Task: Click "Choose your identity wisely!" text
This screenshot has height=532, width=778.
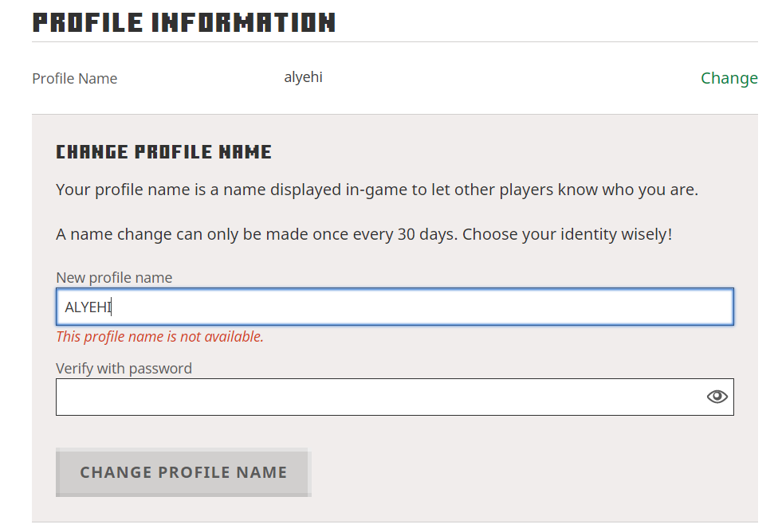Action: pos(568,235)
